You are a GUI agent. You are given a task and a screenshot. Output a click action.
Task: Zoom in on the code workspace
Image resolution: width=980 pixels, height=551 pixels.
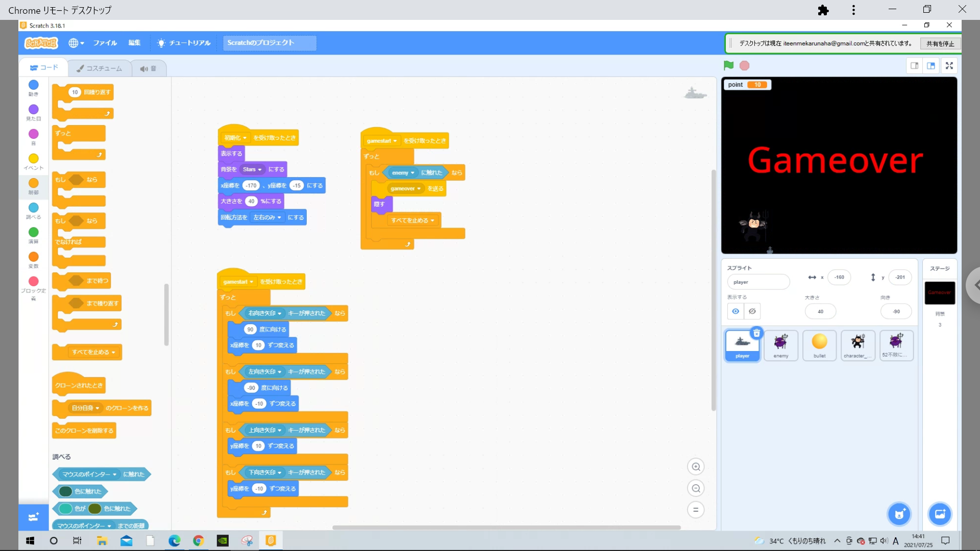click(696, 467)
